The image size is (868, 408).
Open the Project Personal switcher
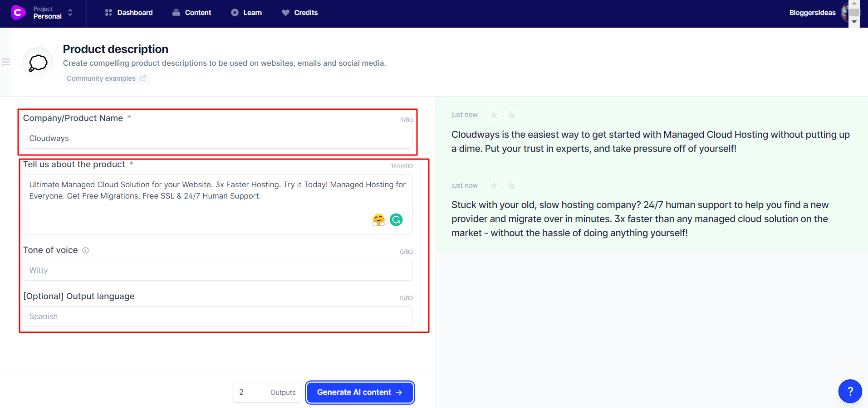(x=53, y=13)
